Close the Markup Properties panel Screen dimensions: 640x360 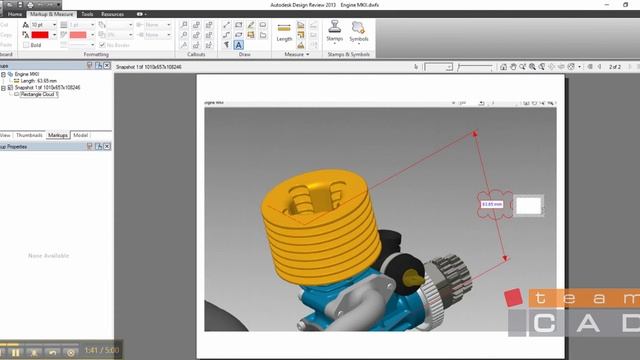click(x=107, y=146)
